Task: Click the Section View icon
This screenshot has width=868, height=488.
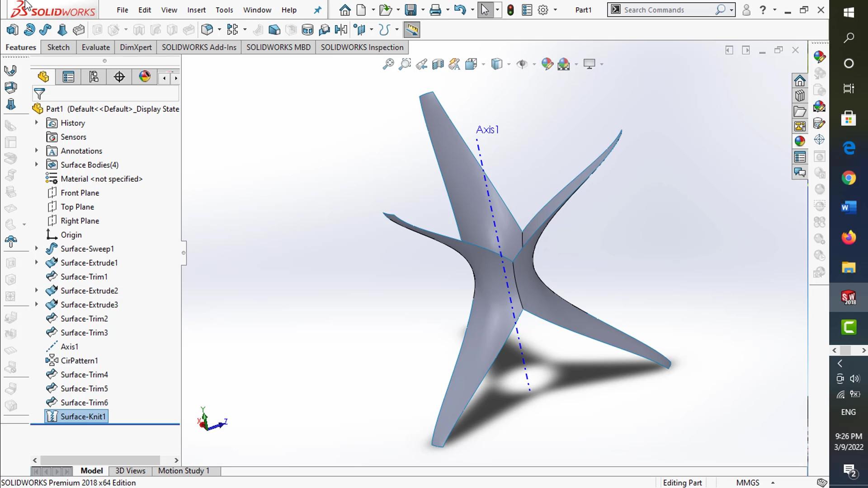Action: (x=438, y=64)
